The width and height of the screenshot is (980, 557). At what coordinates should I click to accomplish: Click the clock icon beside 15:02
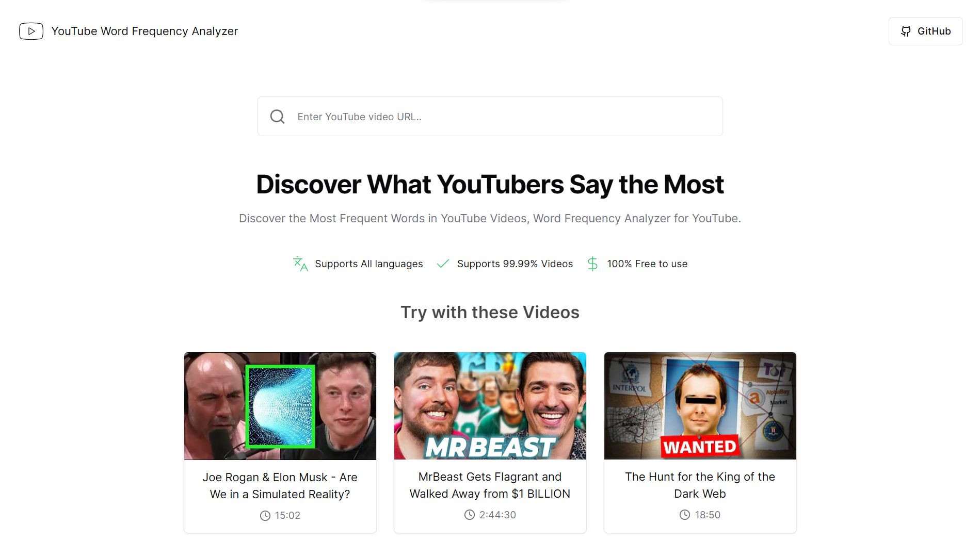point(265,516)
